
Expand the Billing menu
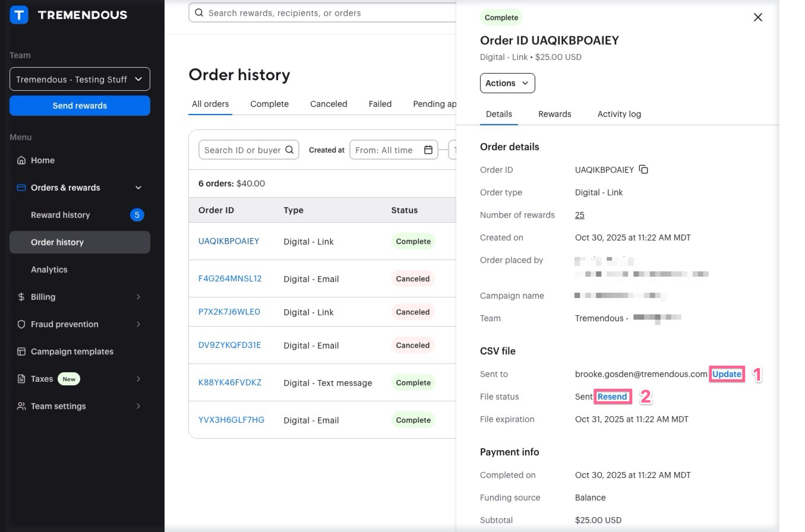[138, 297]
